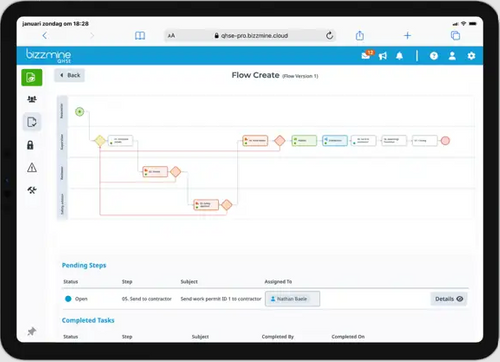500x362 pixels.
Task: Select the orange diamond before the green node
Action: [280, 141]
